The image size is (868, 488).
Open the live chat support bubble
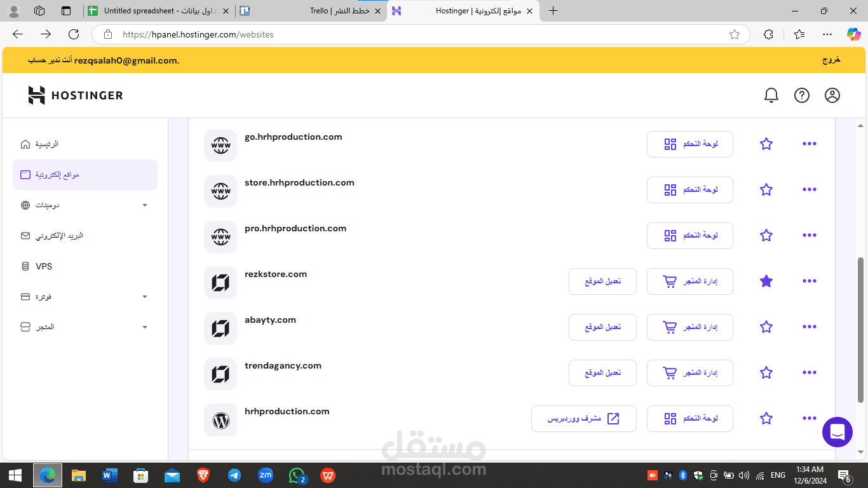(x=837, y=432)
